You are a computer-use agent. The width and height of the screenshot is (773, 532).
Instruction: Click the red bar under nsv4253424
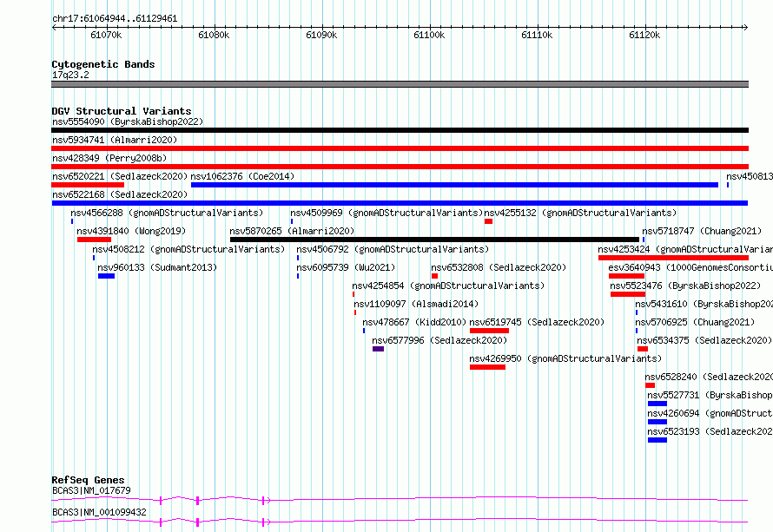pos(673,258)
